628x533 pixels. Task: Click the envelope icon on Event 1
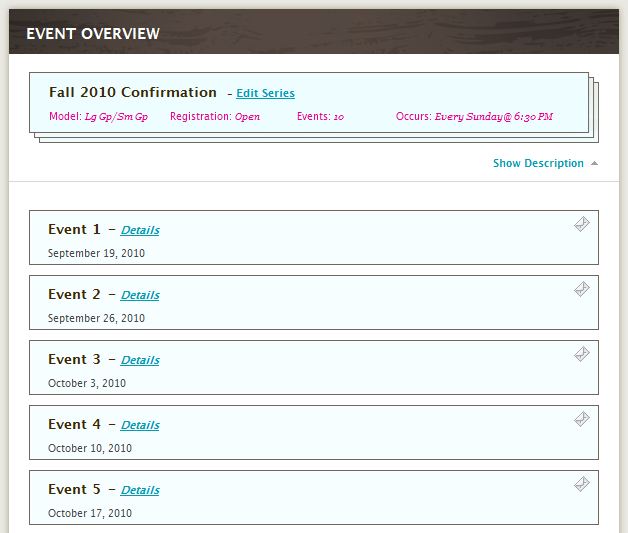582,225
